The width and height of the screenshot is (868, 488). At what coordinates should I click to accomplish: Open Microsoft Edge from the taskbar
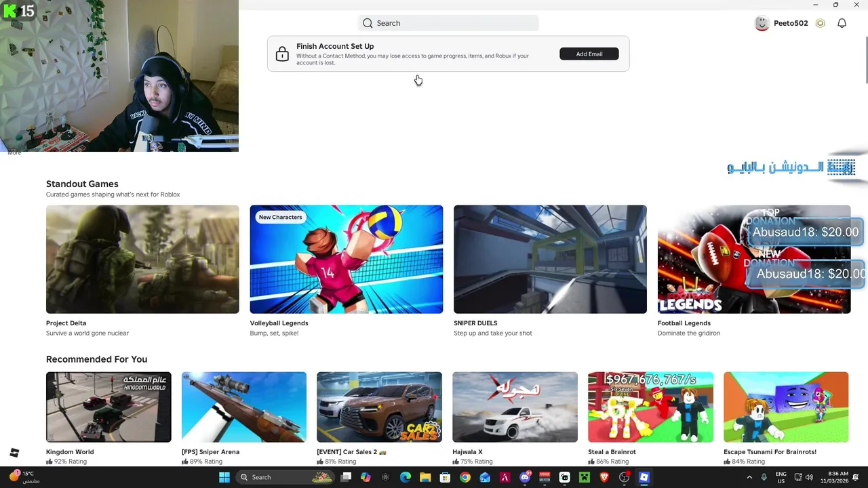coord(406,477)
